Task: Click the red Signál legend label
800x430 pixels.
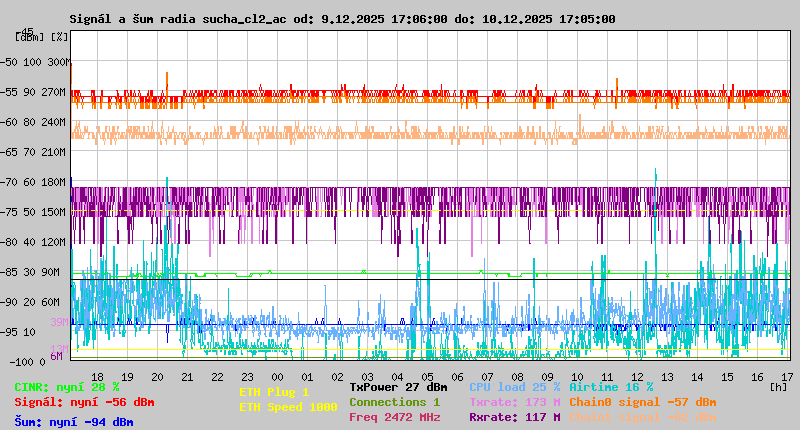Action: point(84,402)
